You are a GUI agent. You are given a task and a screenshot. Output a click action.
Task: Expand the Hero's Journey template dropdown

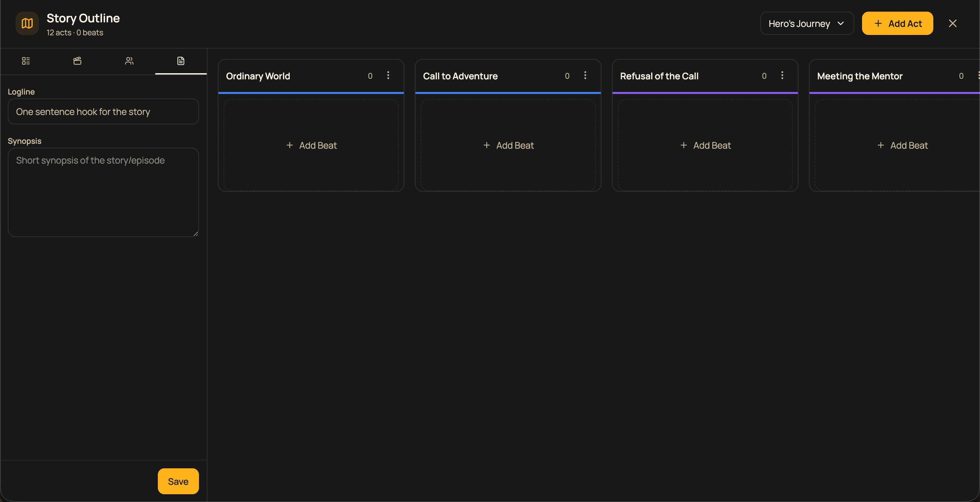pos(807,24)
